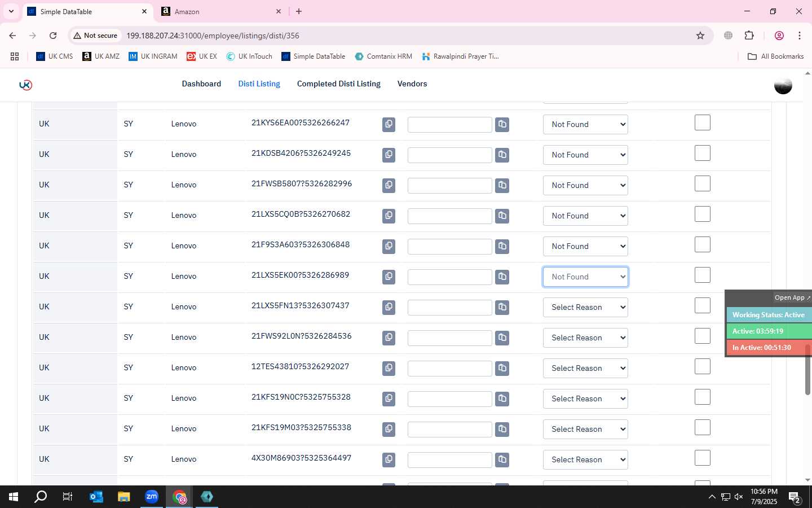The image size is (812, 508).
Task: Open UK CMS bookmark
Action: click(x=55, y=56)
